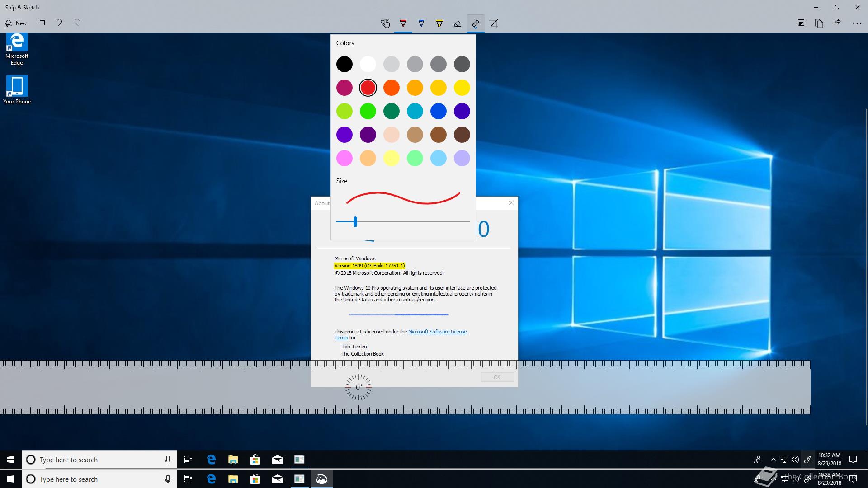Choose the Eraser tool
The height and width of the screenshot is (488, 868).
click(x=458, y=23)
